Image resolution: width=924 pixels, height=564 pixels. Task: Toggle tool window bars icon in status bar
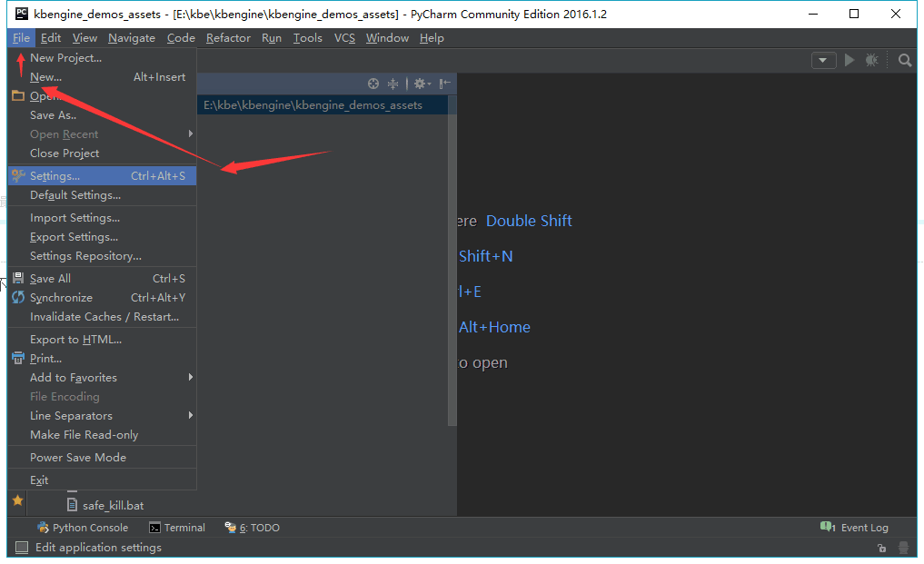click(x=22, y=548)
